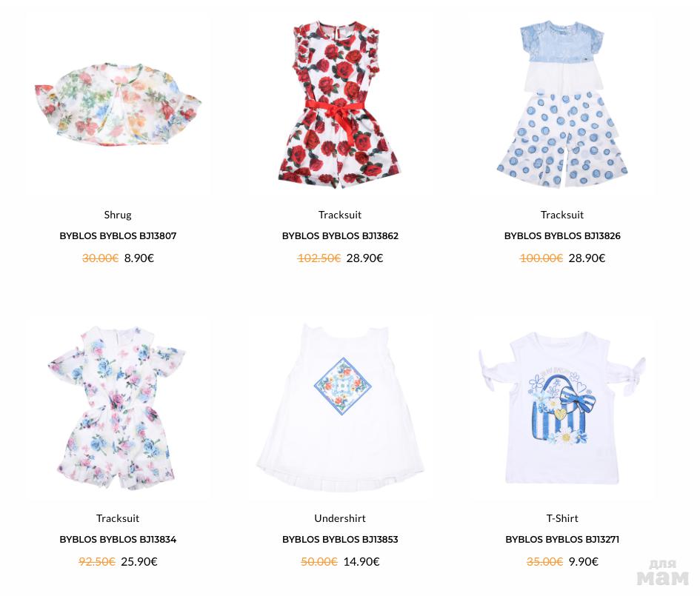Click the 9.90€ sale price
The width and height of the screenshot is (700, 596).
[x=584, y=562]
